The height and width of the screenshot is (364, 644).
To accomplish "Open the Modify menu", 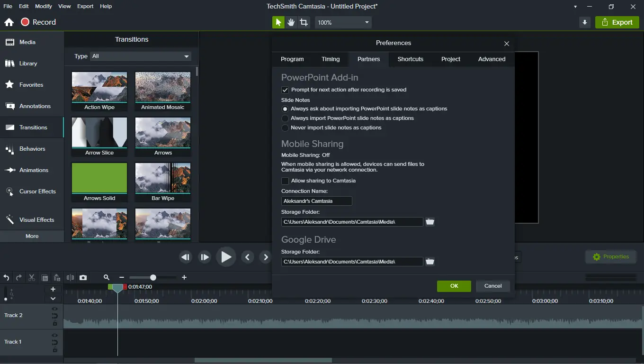I will (x=44, y=6).
